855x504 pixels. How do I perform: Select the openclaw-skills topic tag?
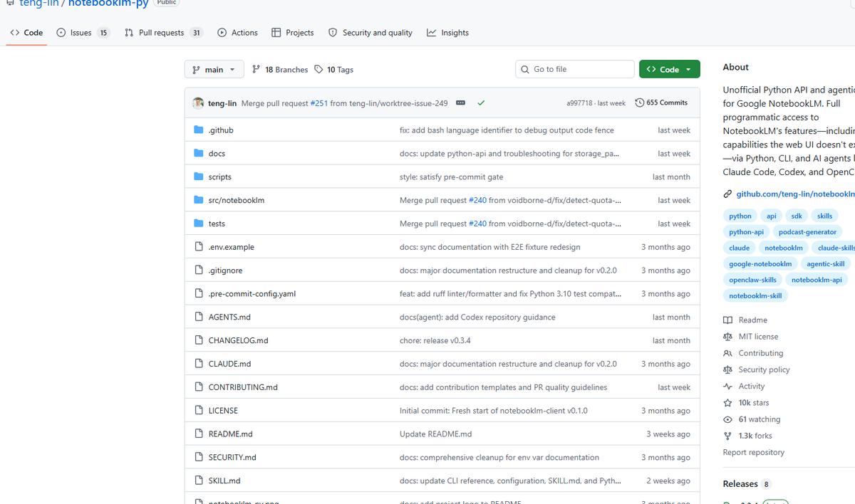click(x=752, y=280)
